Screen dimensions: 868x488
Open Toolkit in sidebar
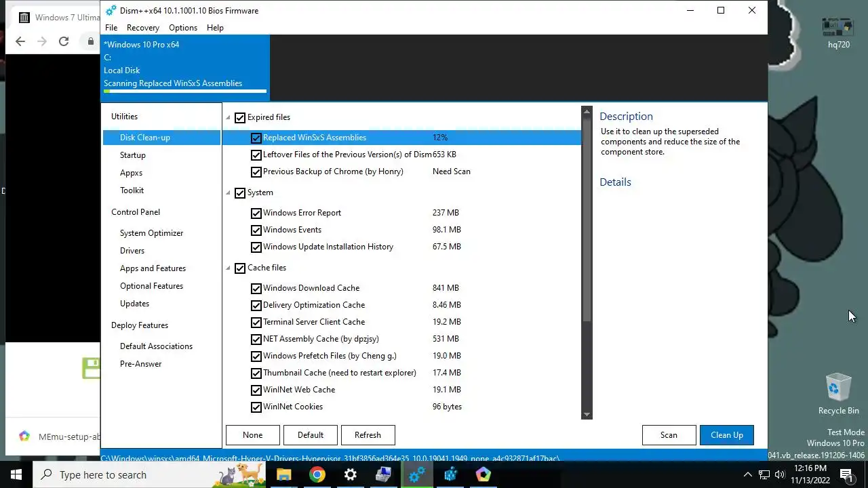pos(132,190)
